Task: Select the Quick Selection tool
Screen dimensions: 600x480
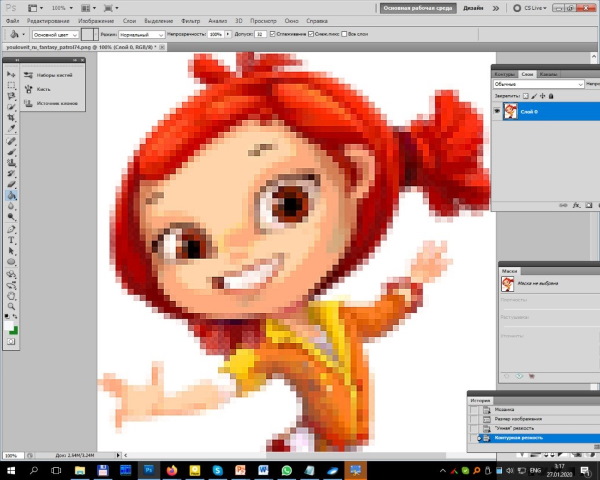Action: tap(11, 107)
